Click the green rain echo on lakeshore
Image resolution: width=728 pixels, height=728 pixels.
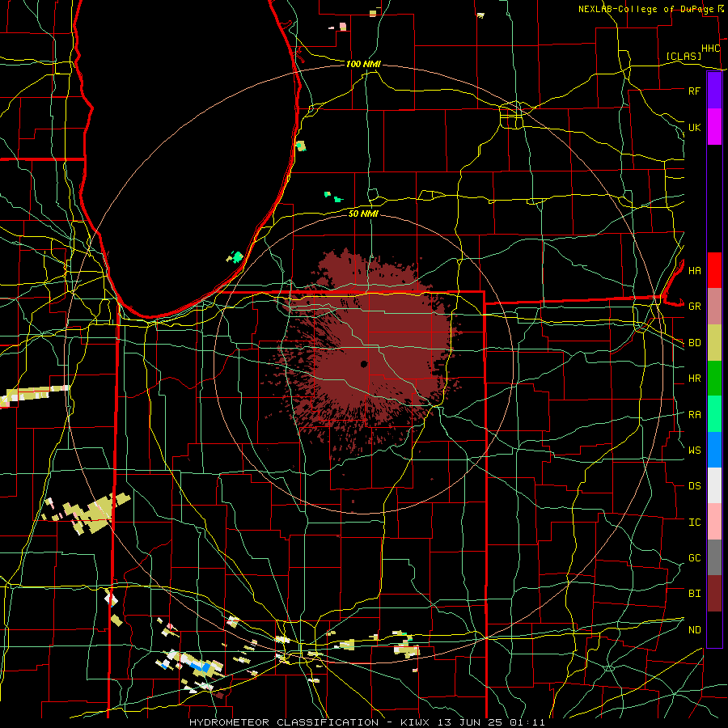237,256
